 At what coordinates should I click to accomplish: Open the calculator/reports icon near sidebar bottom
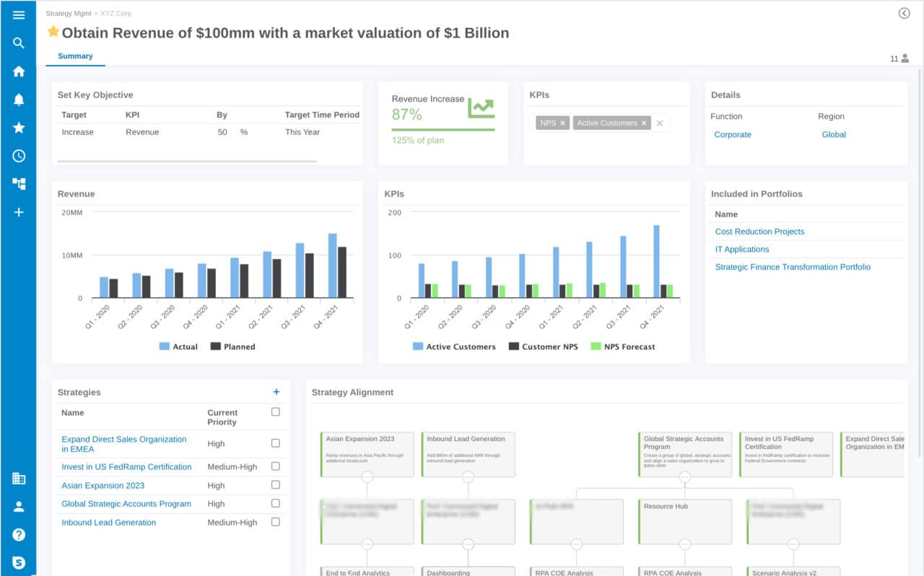coord(19,478)
